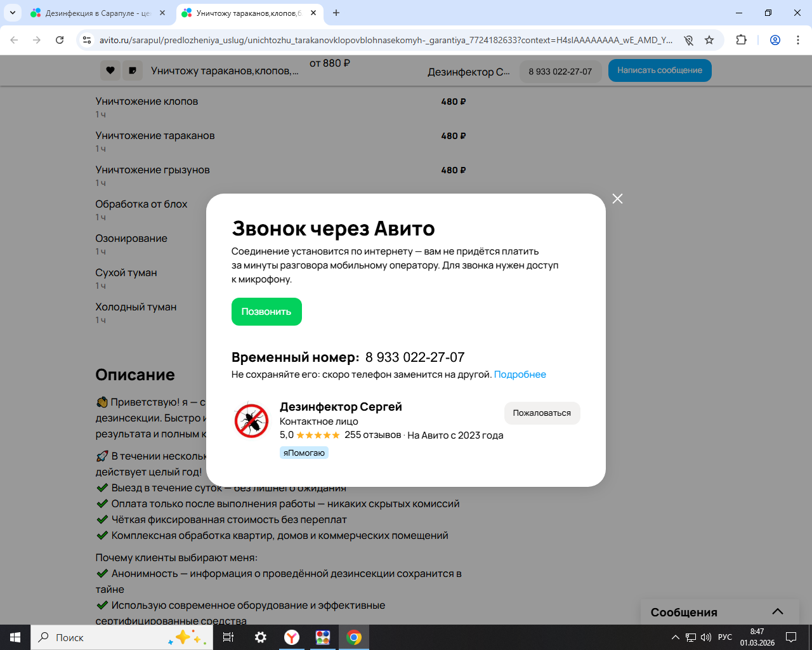Image resolution: width=812 pixels, height=650 pixels.
Task: Open a new browser tab
Action: coord(336,13)
